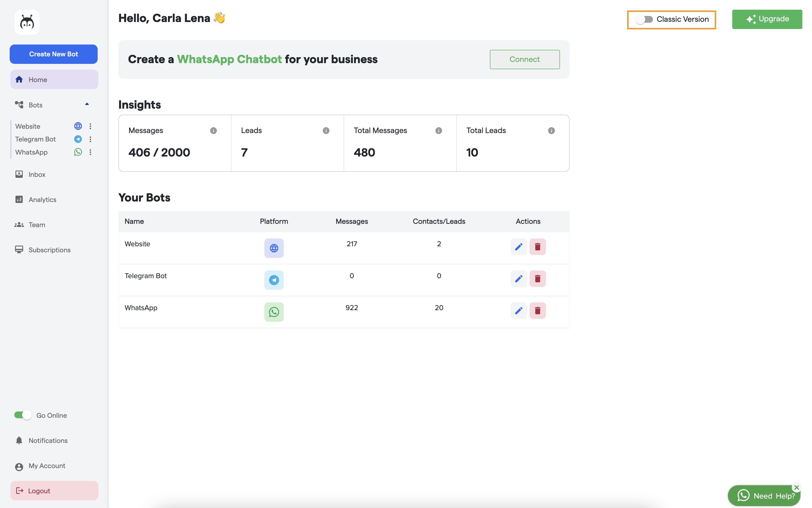Show info for Total Leads insight

click(551, 131)
